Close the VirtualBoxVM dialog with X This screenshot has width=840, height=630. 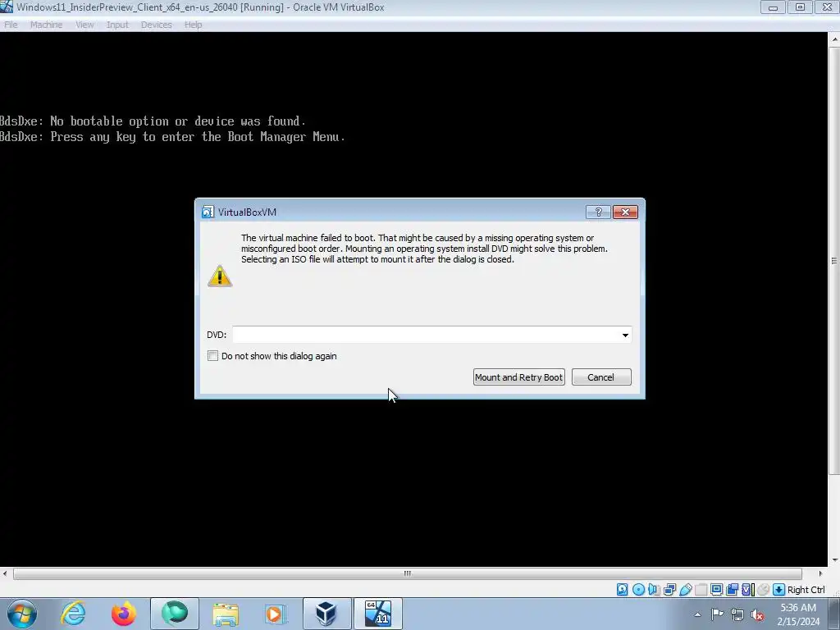(x=625, y=212)
